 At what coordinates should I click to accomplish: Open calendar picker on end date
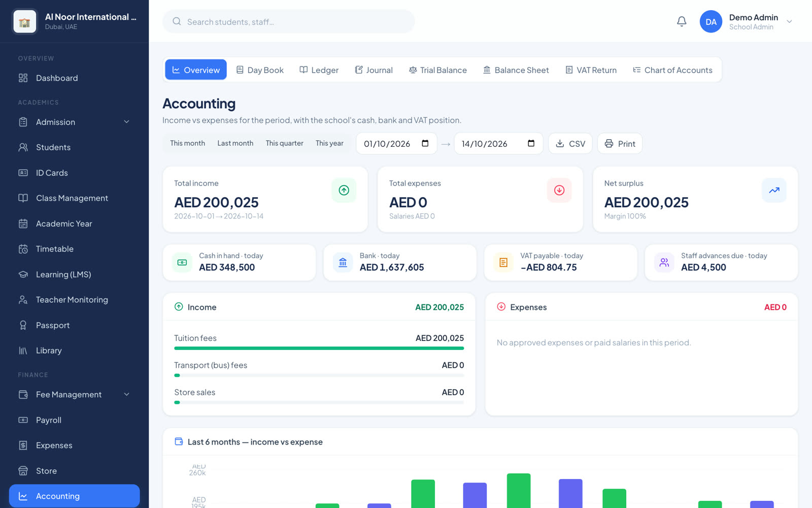tap(531, 143)
